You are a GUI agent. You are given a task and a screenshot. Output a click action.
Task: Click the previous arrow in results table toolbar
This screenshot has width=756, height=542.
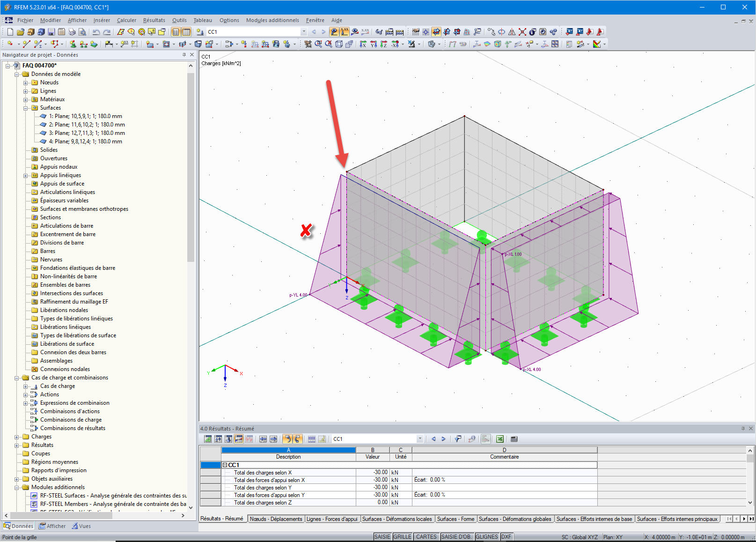433,439
